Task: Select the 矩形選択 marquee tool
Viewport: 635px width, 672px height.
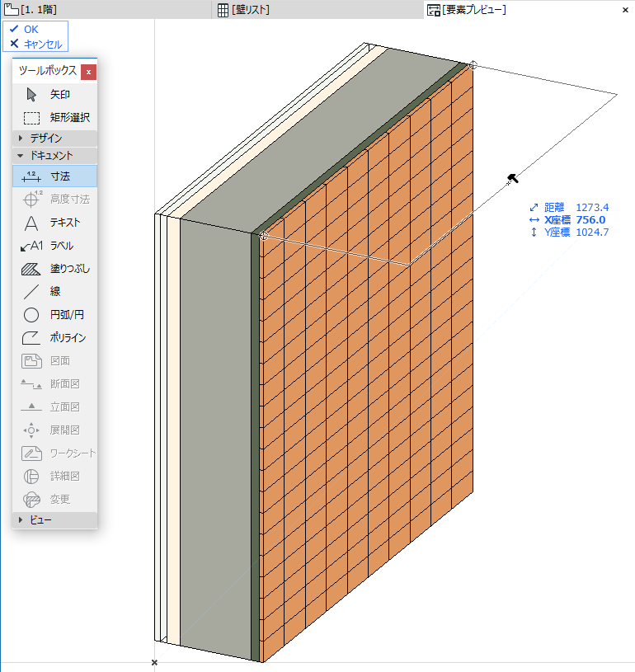Action: coord(55,117)
